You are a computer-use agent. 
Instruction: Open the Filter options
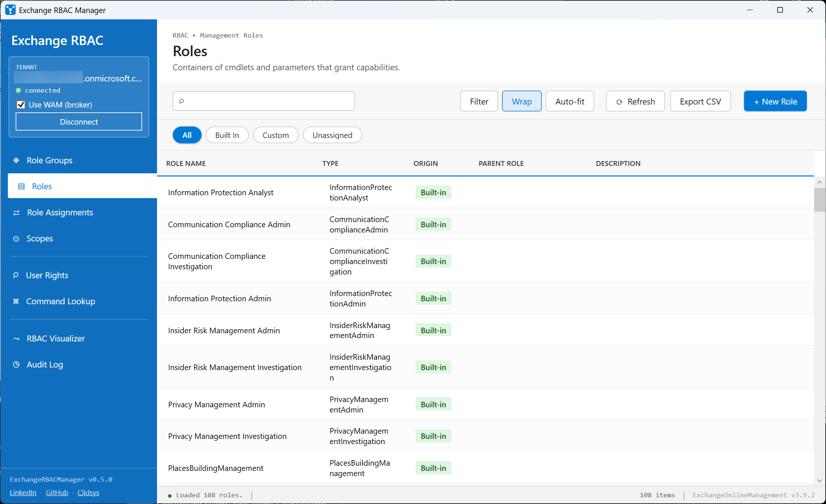(479, 101)
